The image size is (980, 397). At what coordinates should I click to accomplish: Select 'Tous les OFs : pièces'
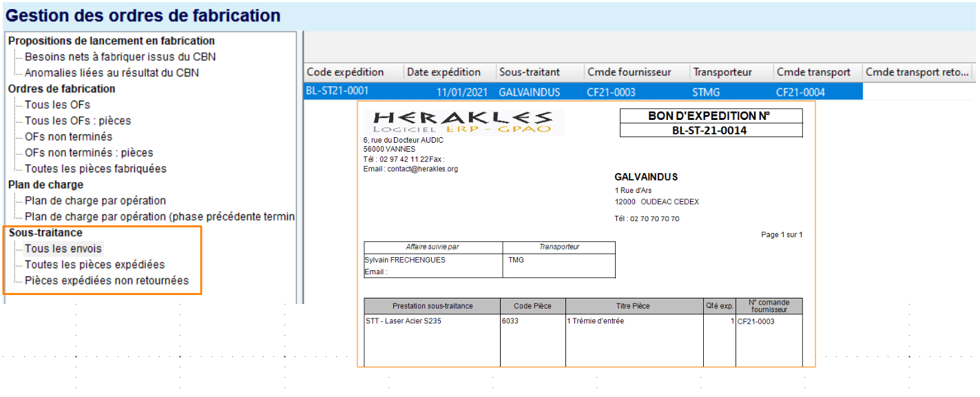coord(77,121)
